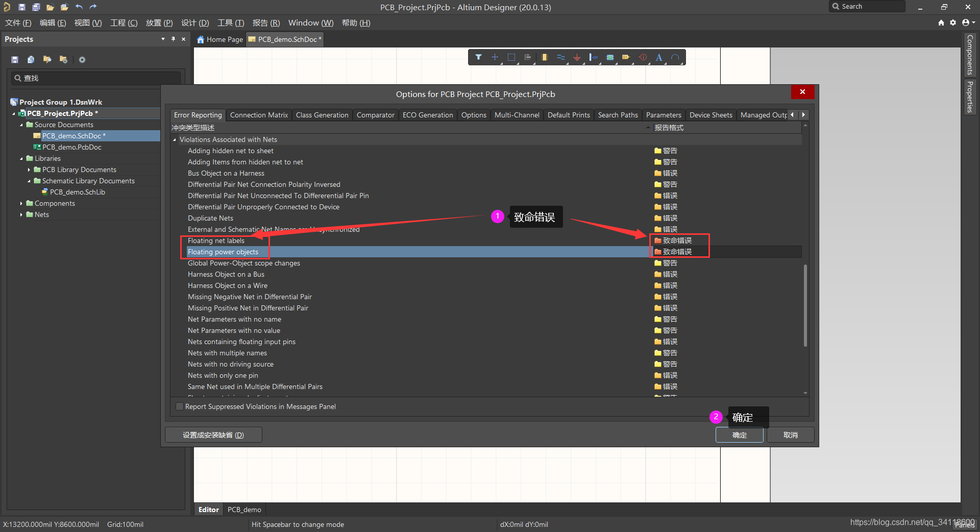Image resolution: width=980 pixels, height=532 pixels.
Task: Click the violation list vertical scrollbar
Action: click(x=805, y=305)
